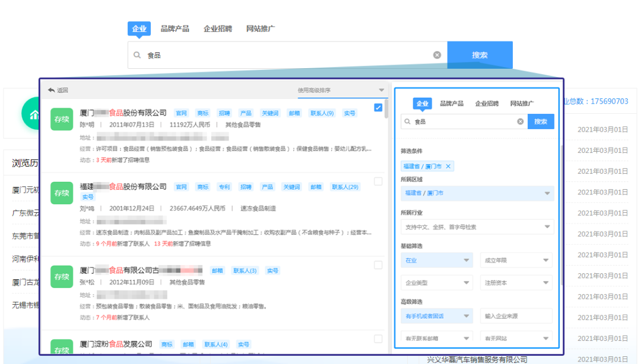Click the 产品 tag of the 福建 company
641x364 pixels.
(267, 187)
